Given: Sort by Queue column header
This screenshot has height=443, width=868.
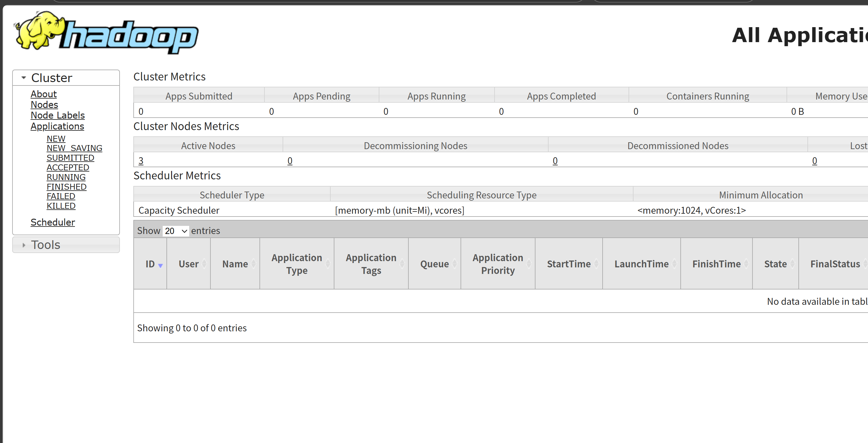Looking at the screenshot, I should coord(434,264).
